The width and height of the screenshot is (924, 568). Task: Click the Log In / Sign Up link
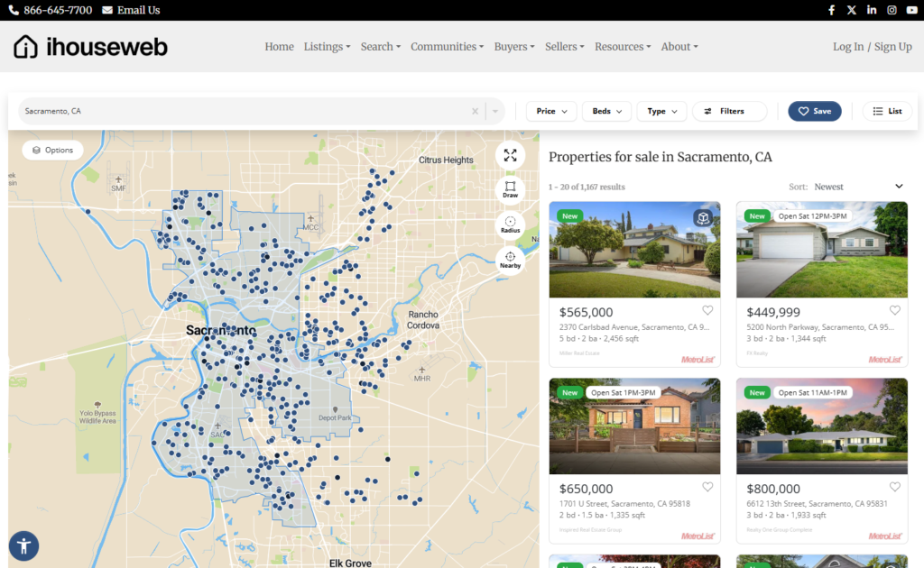pyautogui.click(x=872, y=47)
